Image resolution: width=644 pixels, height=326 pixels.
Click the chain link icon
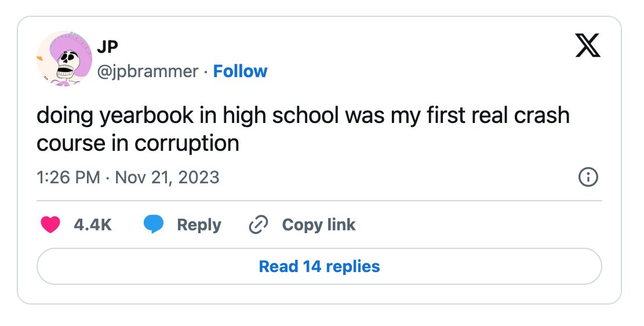tap(259, 224)
